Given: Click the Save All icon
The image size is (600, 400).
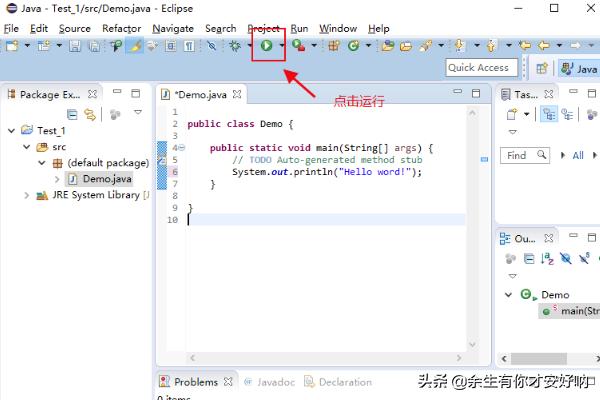Looking at the screenshot, I should pyautogui.click(x=94, y=46).
